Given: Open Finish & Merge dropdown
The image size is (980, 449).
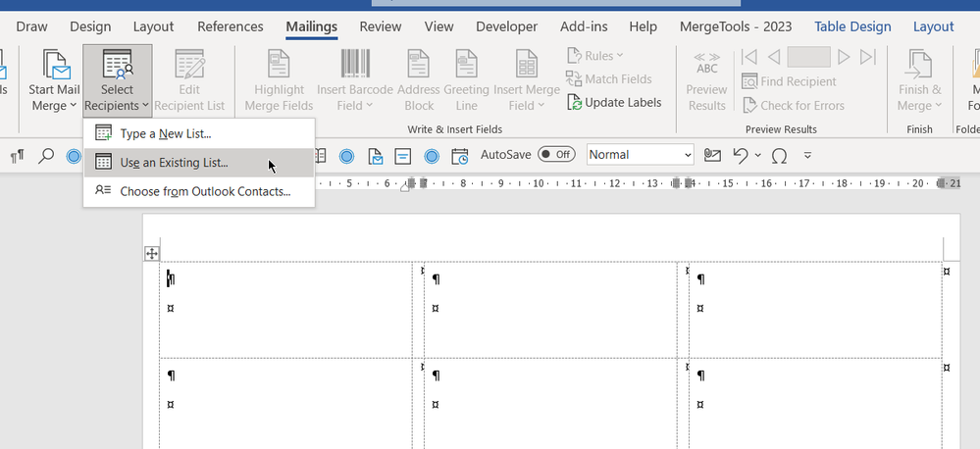Looking at the screenshot, I should pyautogui.click(x=919, y=81).
